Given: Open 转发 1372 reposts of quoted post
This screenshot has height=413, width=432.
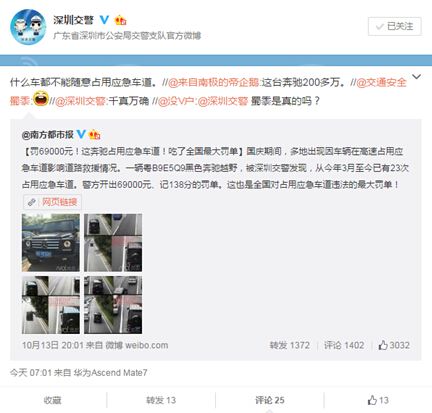Looking at the screenshot, I should tap(290, 345).
